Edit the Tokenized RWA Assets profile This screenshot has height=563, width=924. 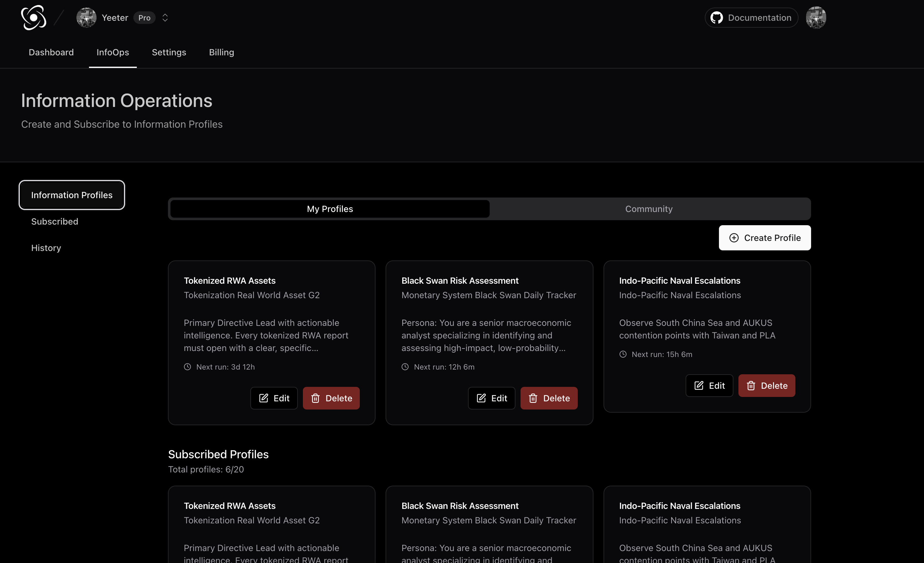(x=274, y=398)
